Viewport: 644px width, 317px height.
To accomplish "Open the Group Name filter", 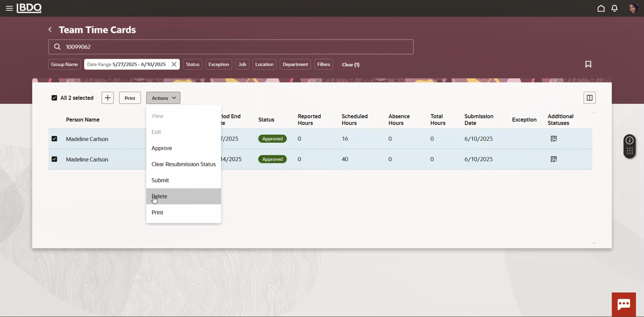I will click(65, 64).
